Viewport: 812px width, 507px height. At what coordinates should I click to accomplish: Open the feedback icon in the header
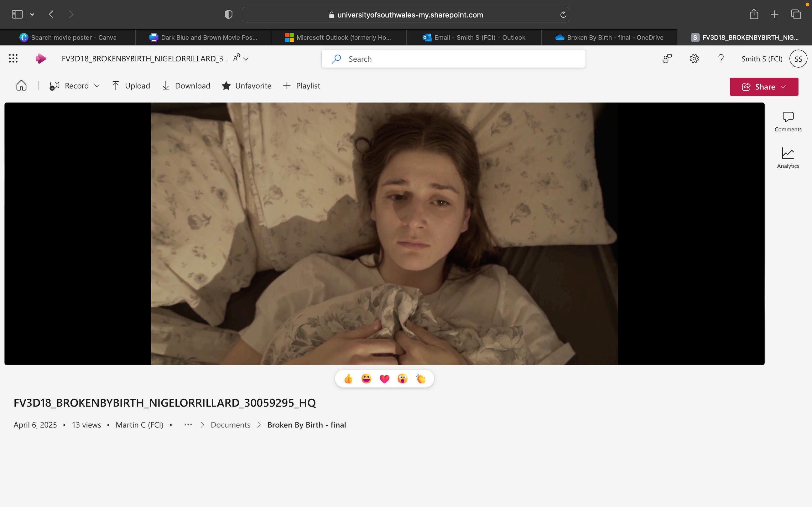click(x=667, y=59)
